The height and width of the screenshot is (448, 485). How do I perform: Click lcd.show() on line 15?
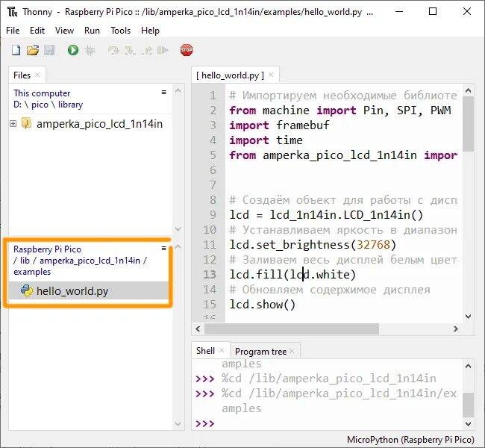click(x=263, y=305)
